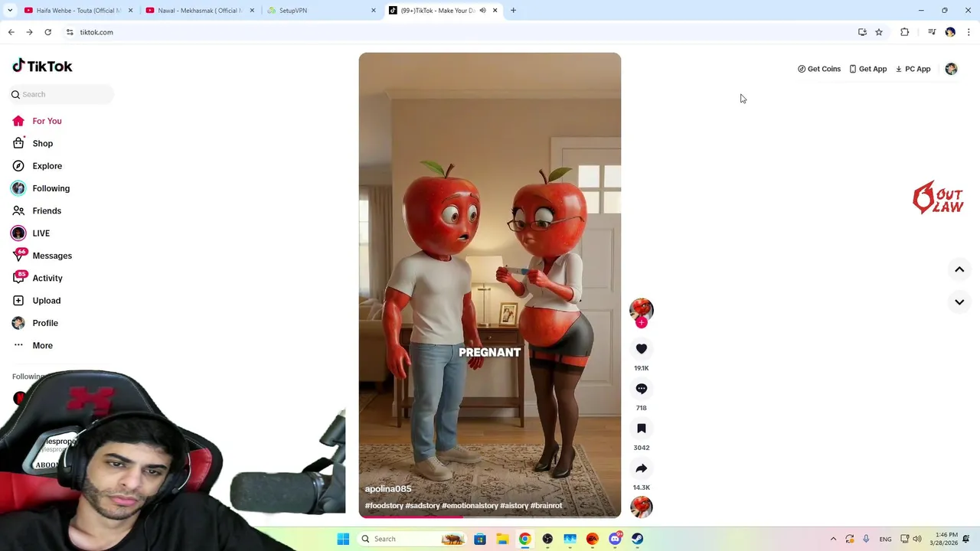
Task: Open the Extensions puzzle icon
Action: (905, 32)
